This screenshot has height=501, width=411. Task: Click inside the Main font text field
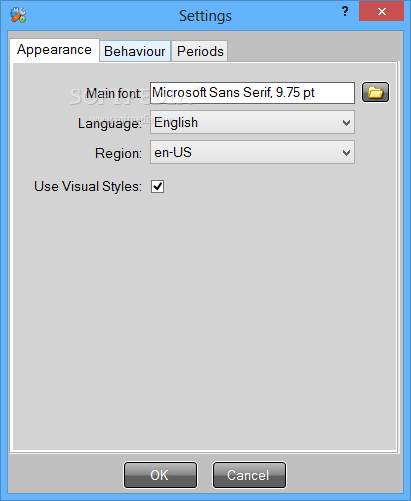(x=252, y=93)
